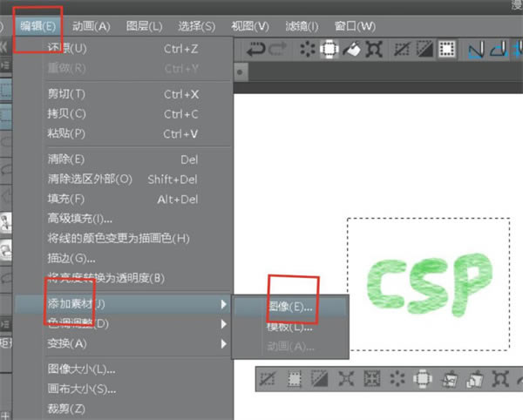Choose 清除(E) from the Edit menu

coord(123,159)
